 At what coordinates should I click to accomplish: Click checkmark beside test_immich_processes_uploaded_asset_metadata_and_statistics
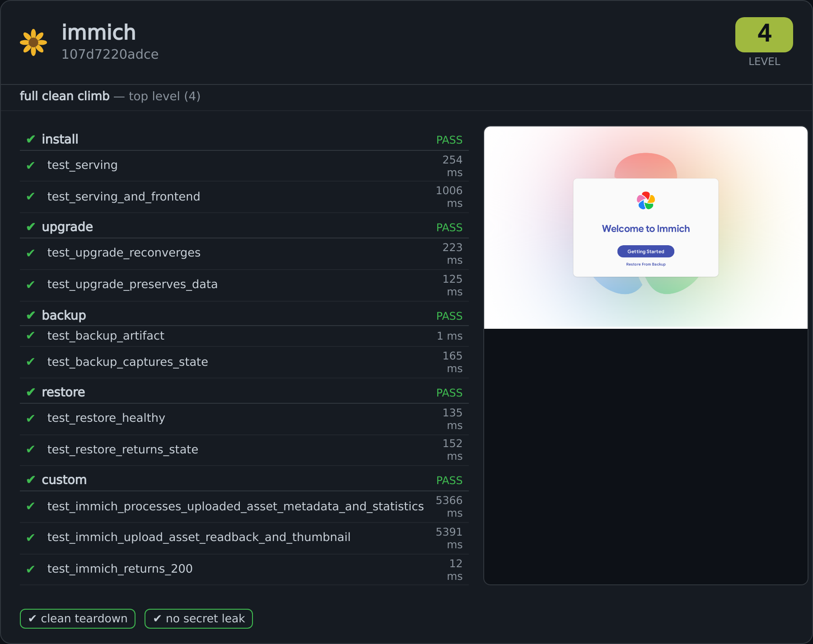click(x=31, y=506)
